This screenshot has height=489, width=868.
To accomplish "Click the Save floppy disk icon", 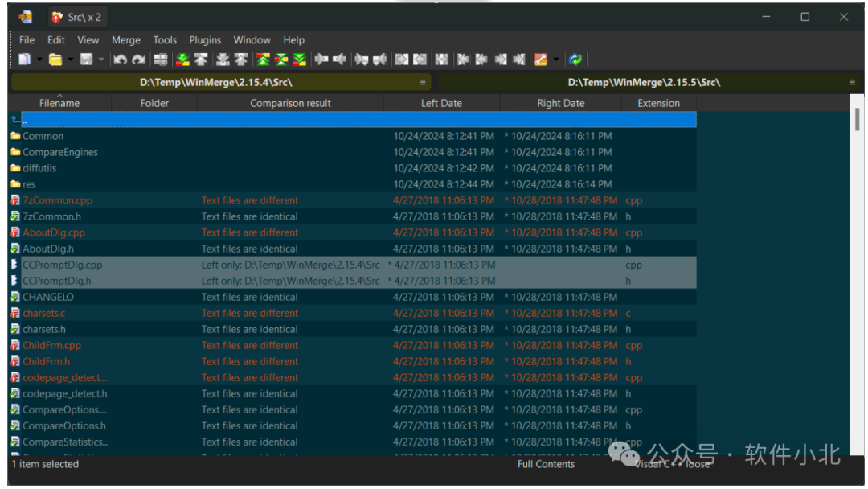I will pyautogui.click(x=86, y=60).
